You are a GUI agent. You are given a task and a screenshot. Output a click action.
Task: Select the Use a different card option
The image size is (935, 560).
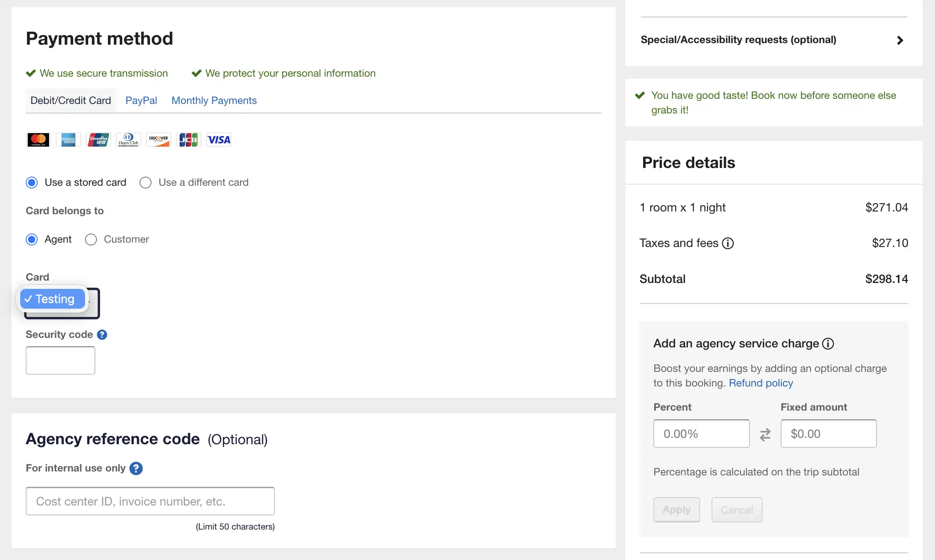[146, 183]
